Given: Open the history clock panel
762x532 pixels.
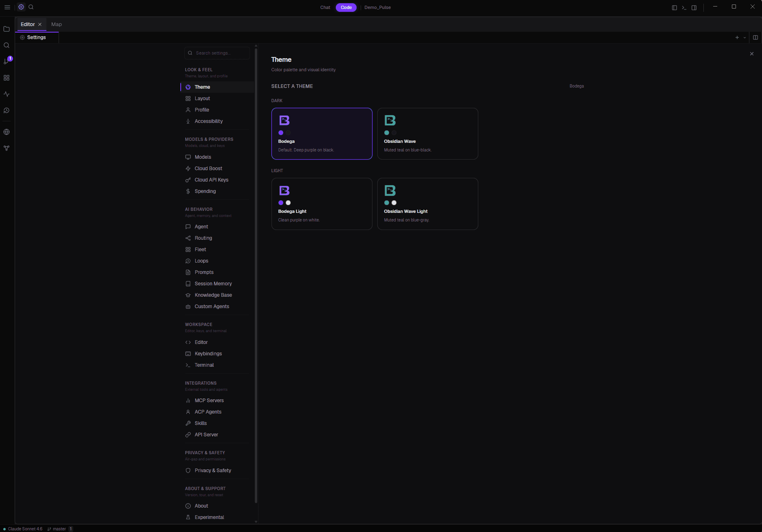Looking at the screenshot, I should coord(7,110).
